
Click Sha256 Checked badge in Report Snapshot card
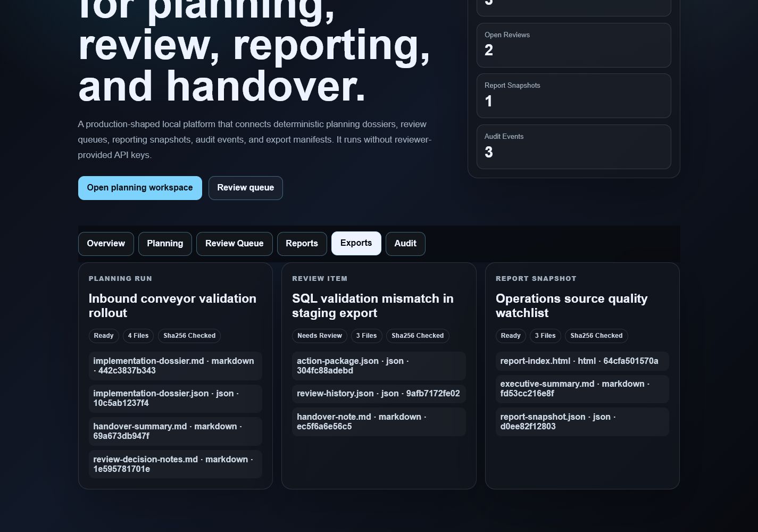pyautogui.click(x=596, y=336)
